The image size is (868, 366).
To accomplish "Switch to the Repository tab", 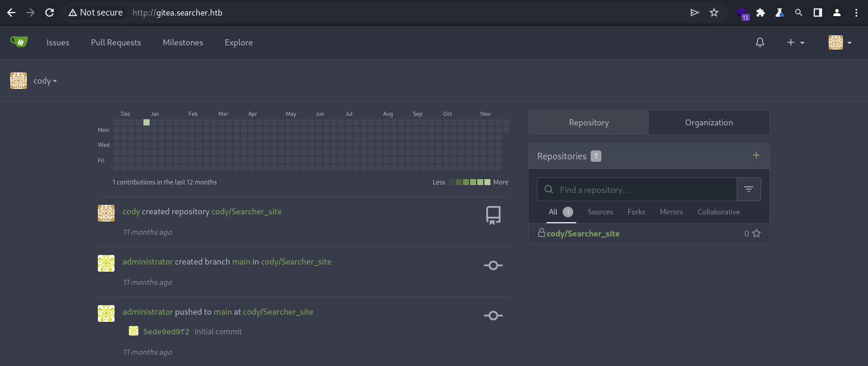I will click(589, 122).
